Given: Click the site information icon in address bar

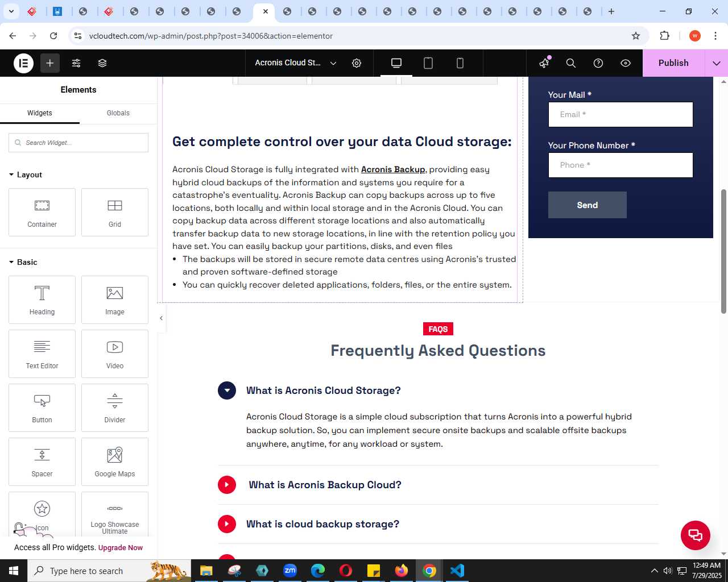Looking at the screenshot, I should pyautogui.click(x=78, y=36).
